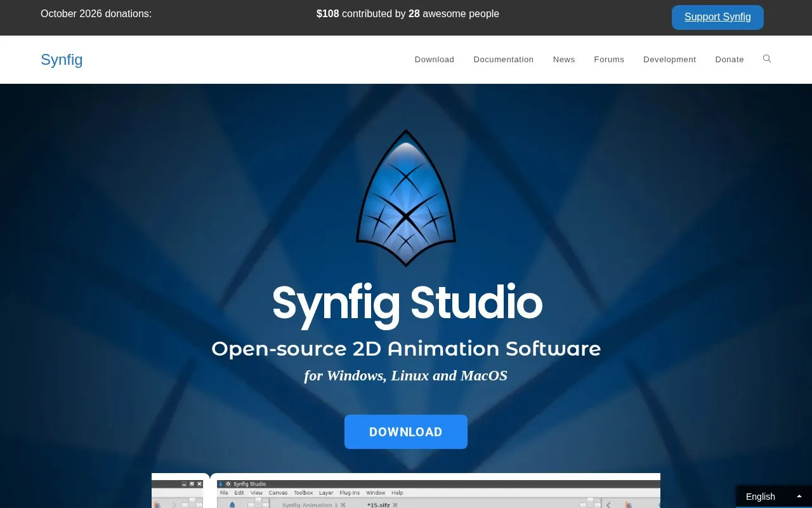
Task: Go to the News page
Action: pos(564,60)
